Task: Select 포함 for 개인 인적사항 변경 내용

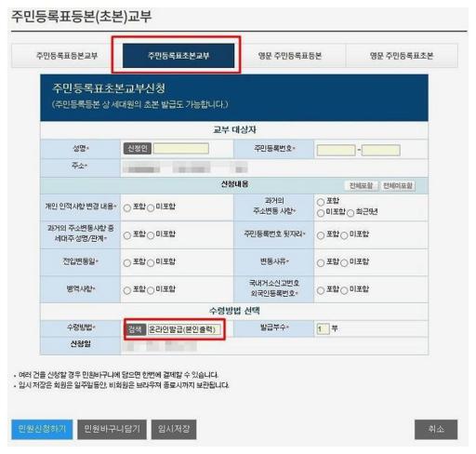Action: pyautogui.click(x=127, y=207)
